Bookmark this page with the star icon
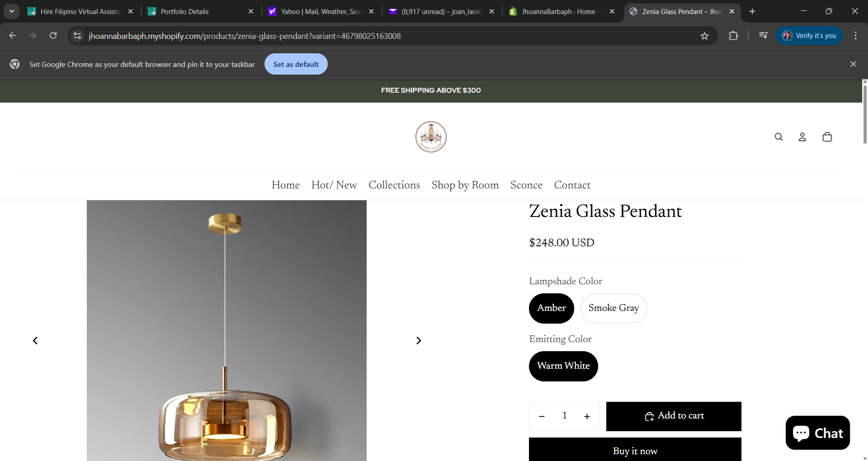 point(704,36)
